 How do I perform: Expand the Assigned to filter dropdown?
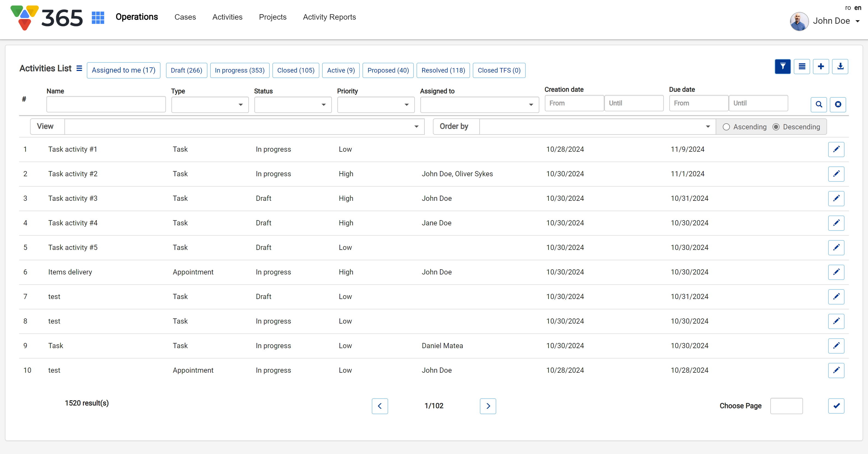479,105
